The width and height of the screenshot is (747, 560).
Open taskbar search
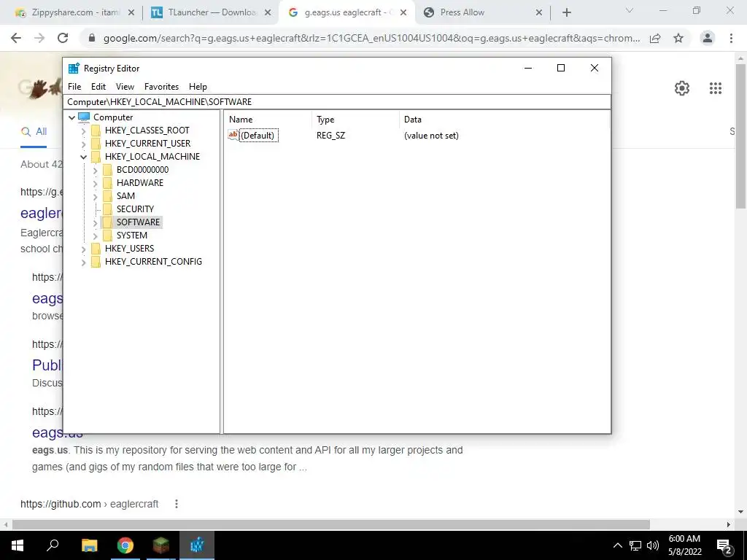(x=53, y=545)
